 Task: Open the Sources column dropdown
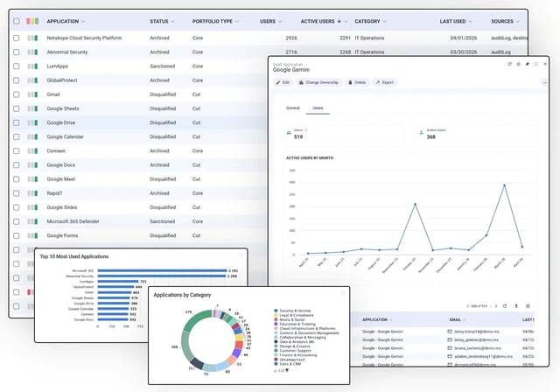517,21
